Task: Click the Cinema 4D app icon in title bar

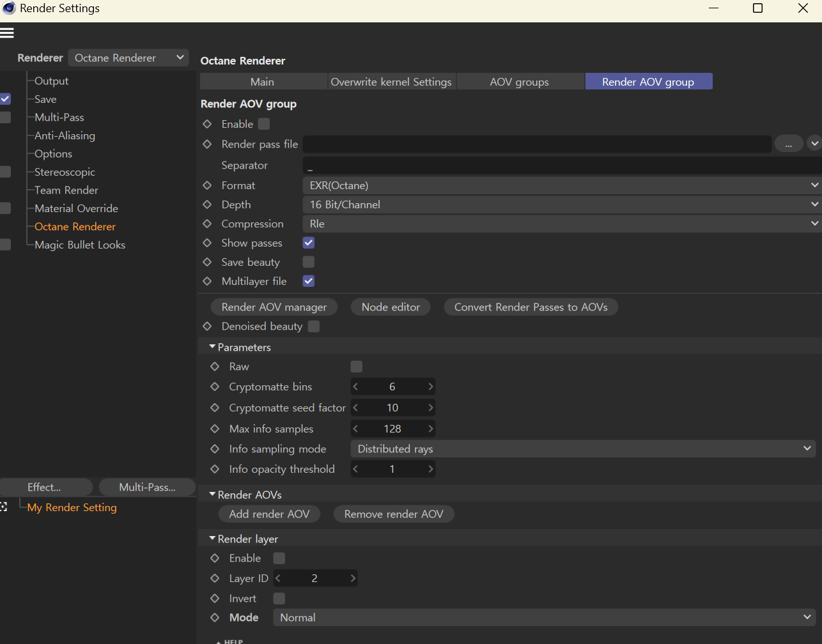Action: (x=9, y=8)
